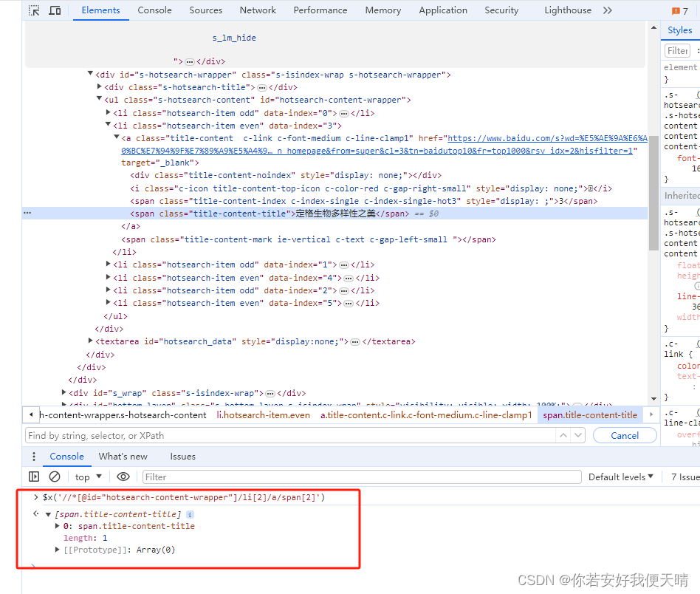Open the issues counter badge showing 7
The image size is (700, 594).
680,11
